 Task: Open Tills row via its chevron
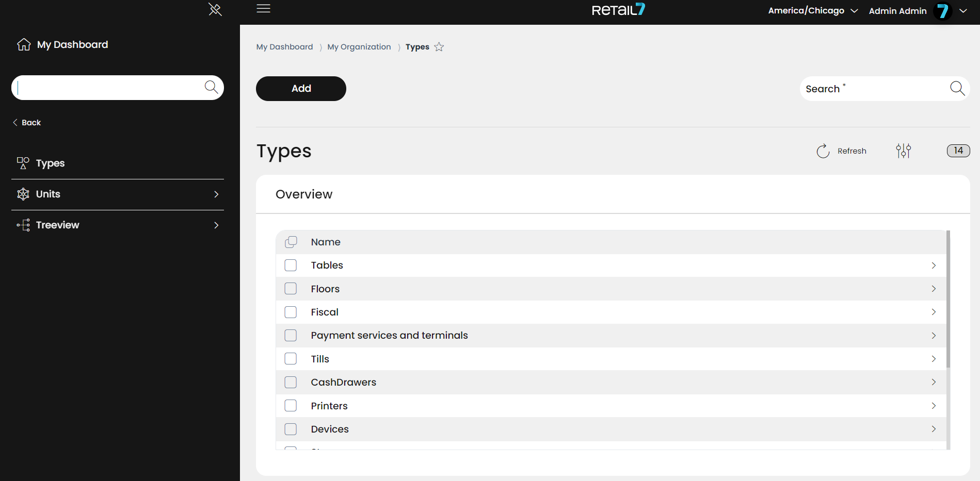tap(934, 359)
